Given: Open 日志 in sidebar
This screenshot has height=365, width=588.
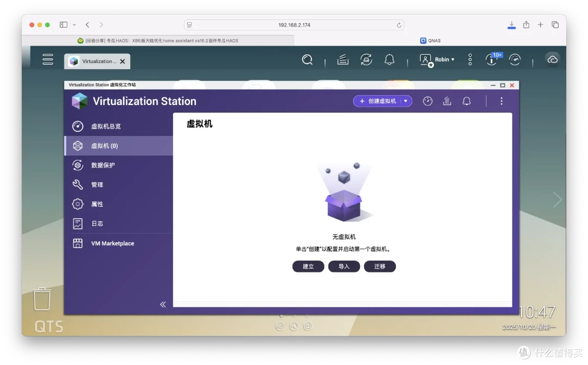Looking at the screenshot, I should [x=119, y=224].
